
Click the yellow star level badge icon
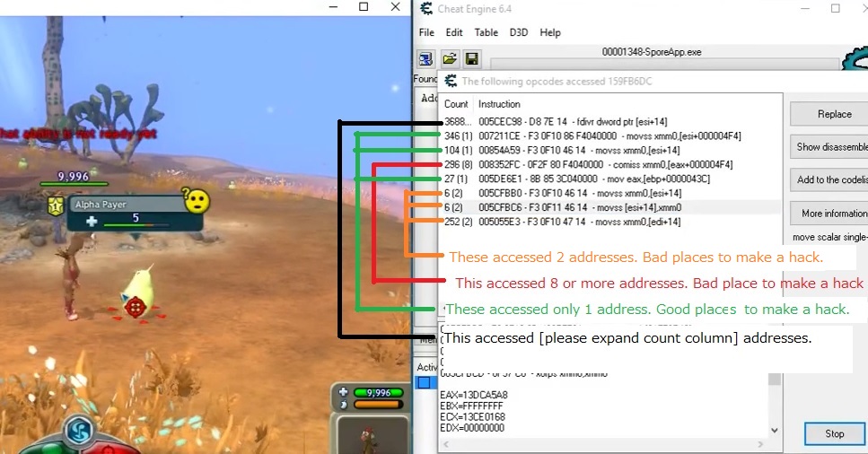point(55,205)
